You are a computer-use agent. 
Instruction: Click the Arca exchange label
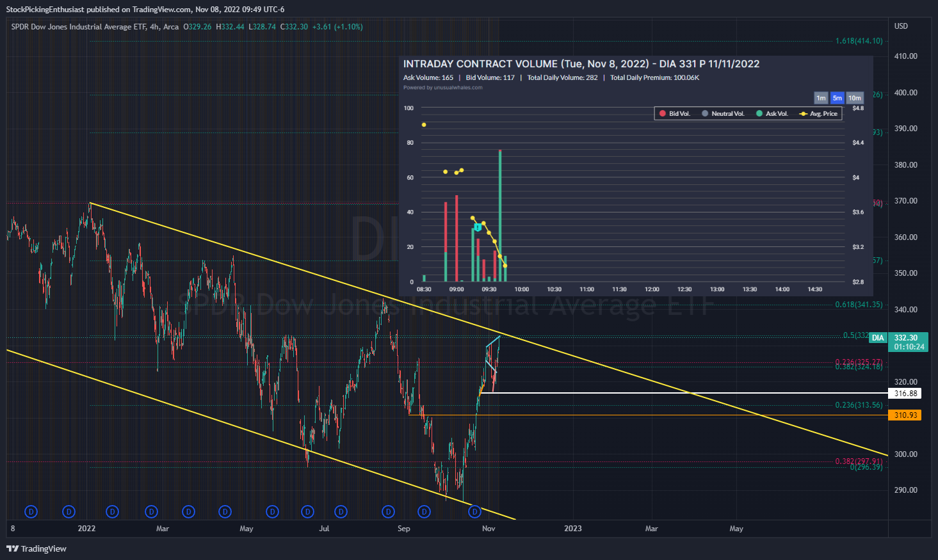tap(171, 27)
